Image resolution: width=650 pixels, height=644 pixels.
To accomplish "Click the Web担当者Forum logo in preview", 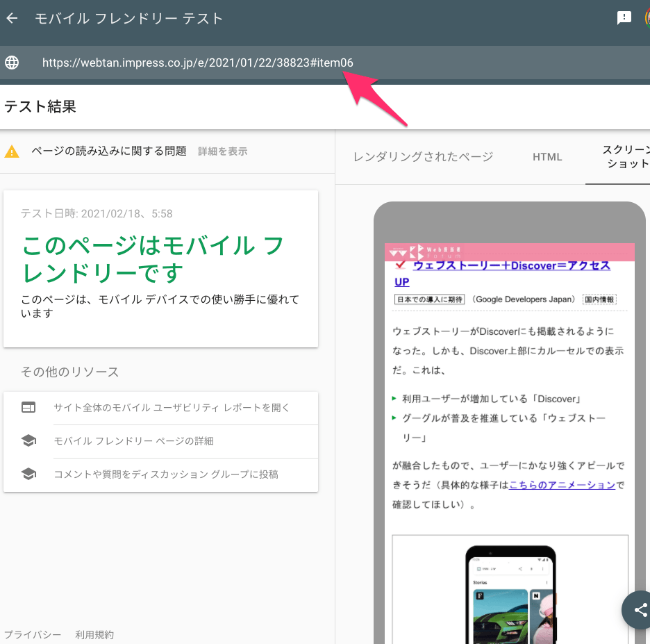I will 424,251.
